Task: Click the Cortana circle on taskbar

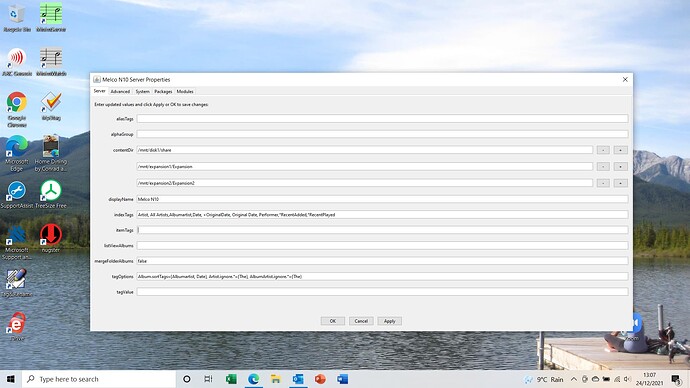Action: [x=187, y=379]
